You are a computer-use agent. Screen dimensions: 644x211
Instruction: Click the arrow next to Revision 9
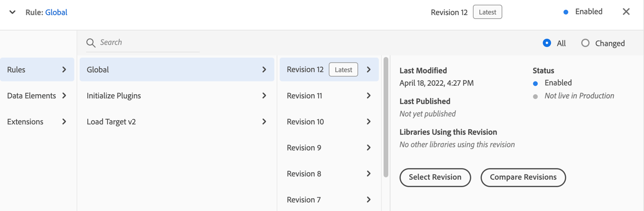point(369,147)
